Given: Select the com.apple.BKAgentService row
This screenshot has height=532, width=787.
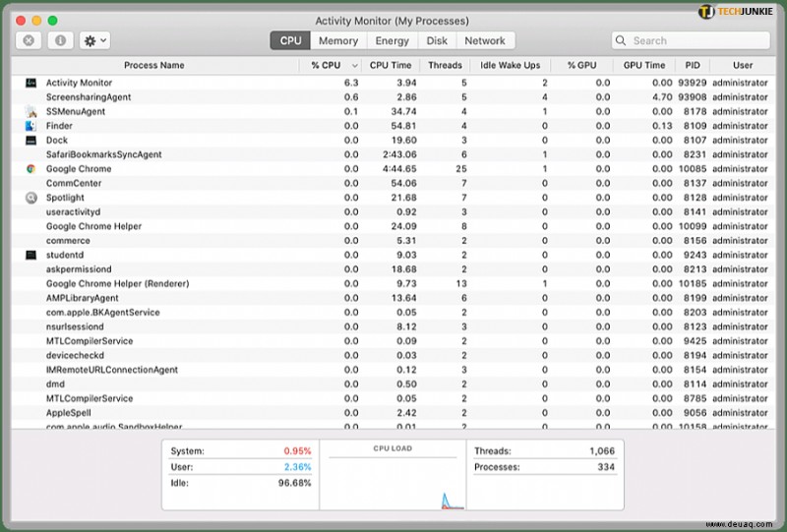Looking at the screenshot, I should click(x=393, y=313).
